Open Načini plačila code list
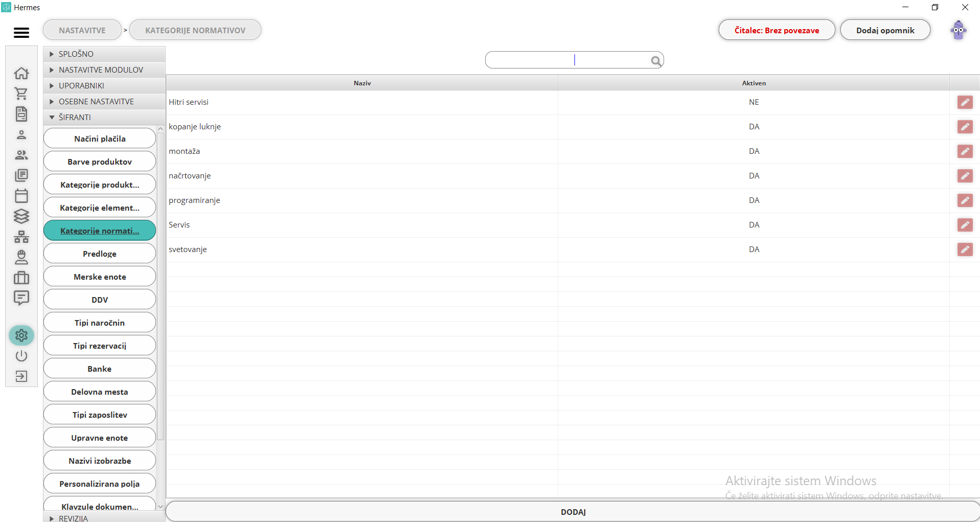Viewport: 980px width, 522px height. 100,139
